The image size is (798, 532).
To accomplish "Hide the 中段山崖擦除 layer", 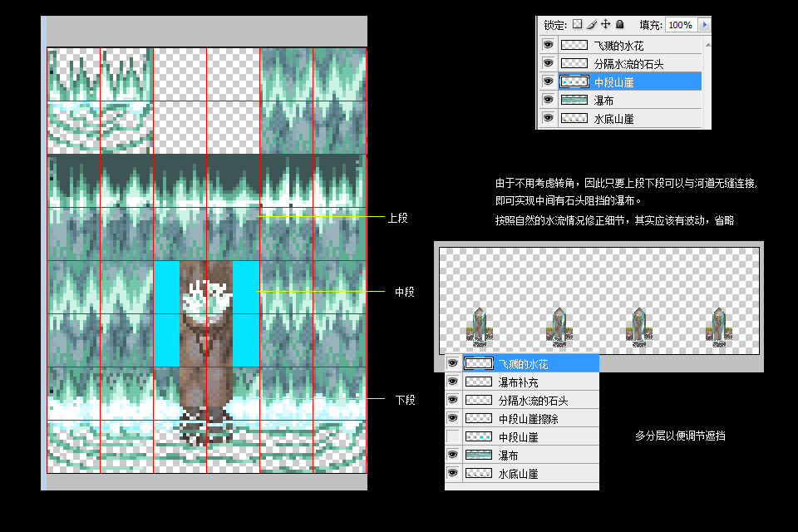I will tap(452, 418).
